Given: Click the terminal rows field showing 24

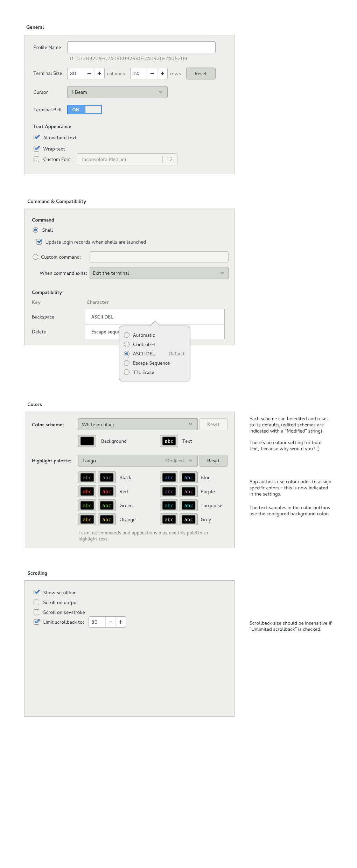Looking at the screenshot, I should (139, 73).
